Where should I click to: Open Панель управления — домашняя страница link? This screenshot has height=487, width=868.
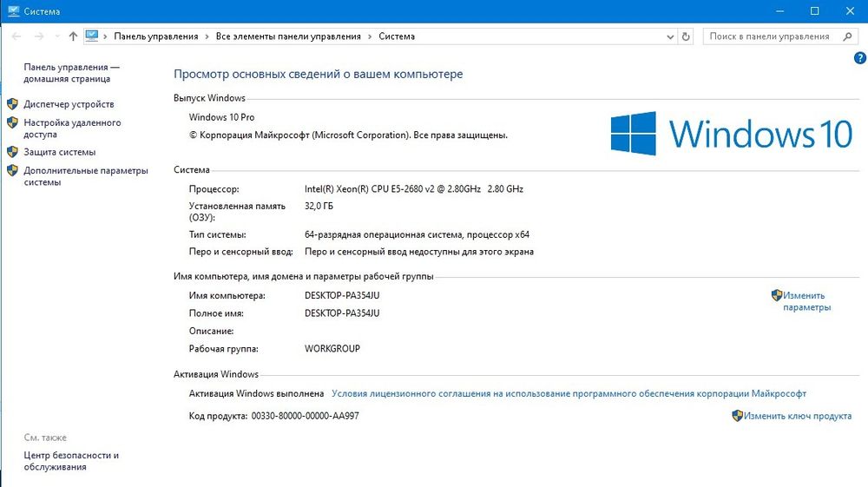[x=71, y=73]
